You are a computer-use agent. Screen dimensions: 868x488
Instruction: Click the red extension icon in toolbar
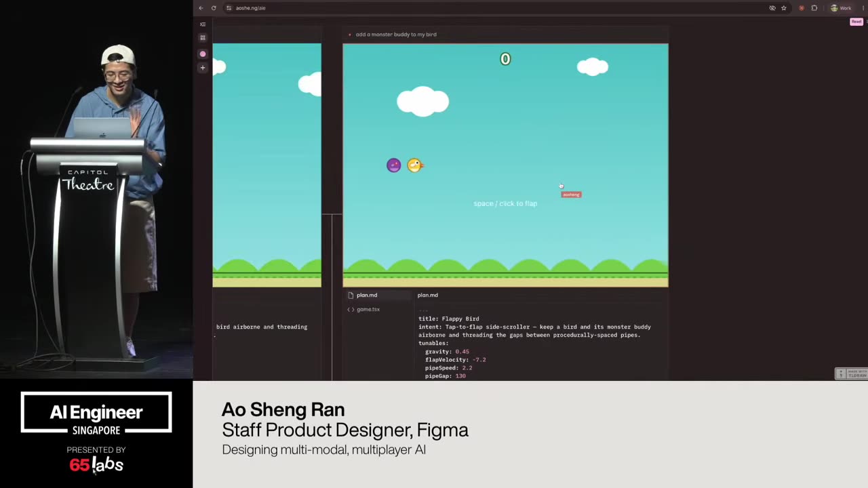tap(802, 8)
